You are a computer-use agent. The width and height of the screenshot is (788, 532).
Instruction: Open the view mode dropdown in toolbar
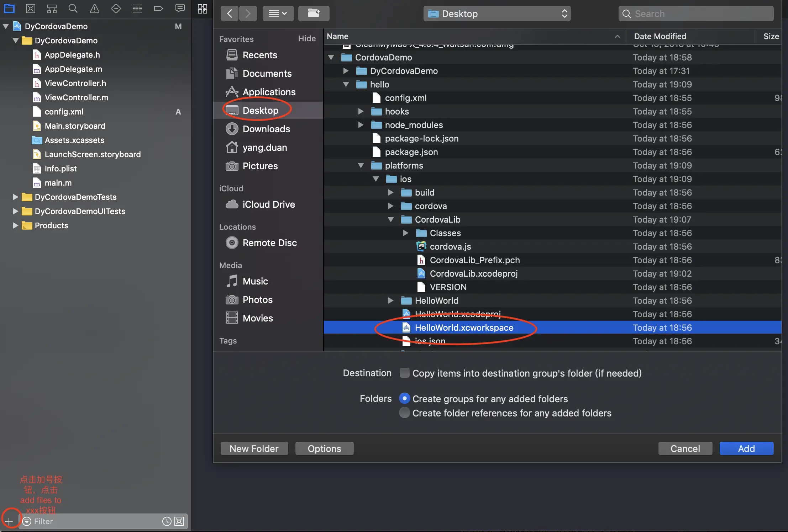(278, 14)
